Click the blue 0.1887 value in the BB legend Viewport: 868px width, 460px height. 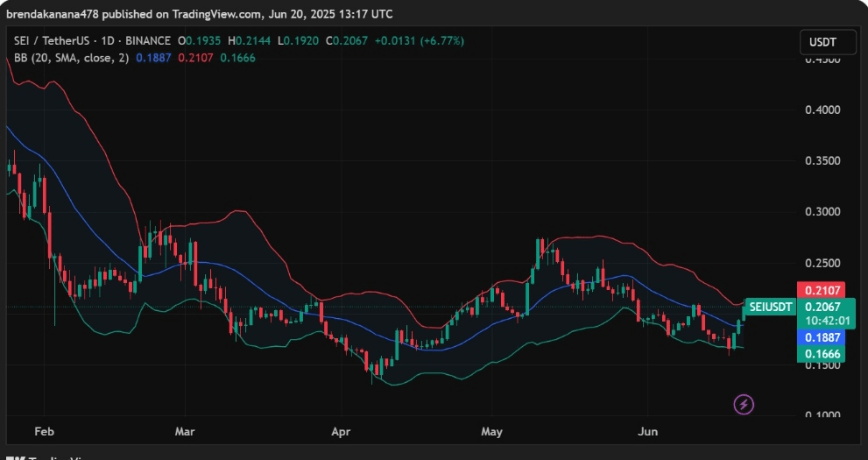coord(154,58)
